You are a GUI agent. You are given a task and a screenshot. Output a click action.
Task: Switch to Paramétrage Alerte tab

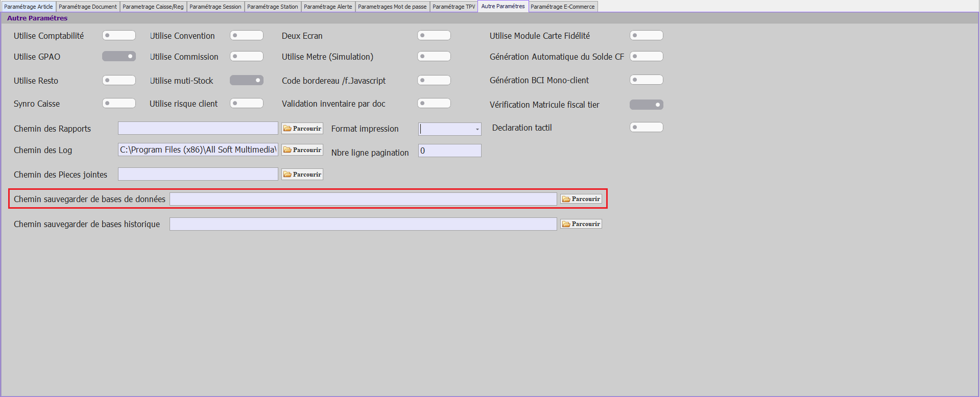pyautogui.click(x=328, y=7)
